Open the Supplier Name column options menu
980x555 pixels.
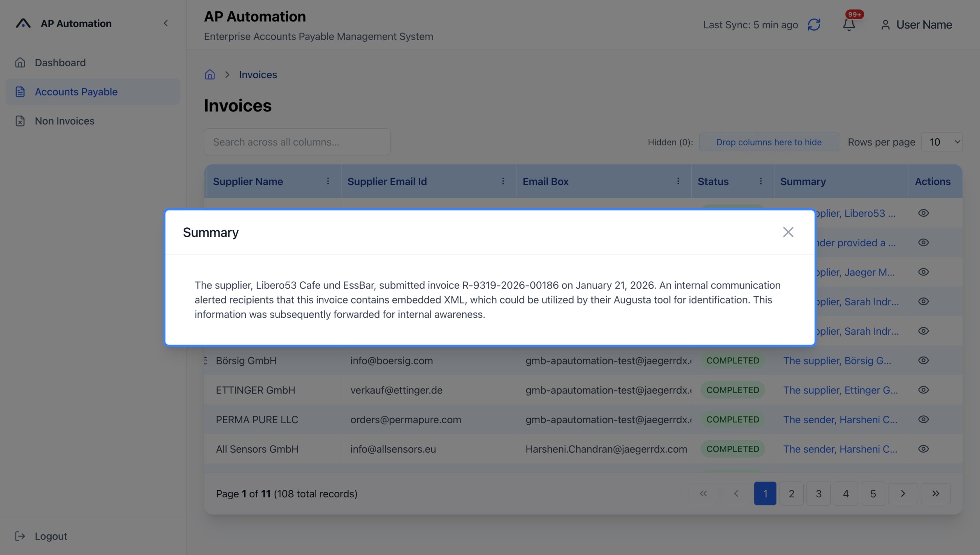click(328, 181)
